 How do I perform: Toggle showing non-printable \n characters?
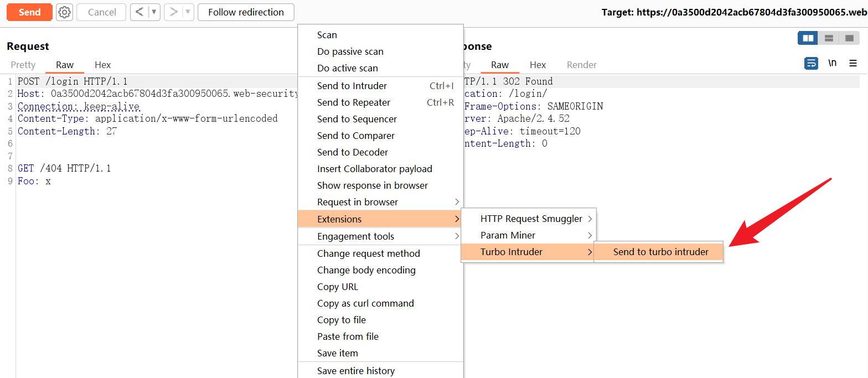coord(832,63)
